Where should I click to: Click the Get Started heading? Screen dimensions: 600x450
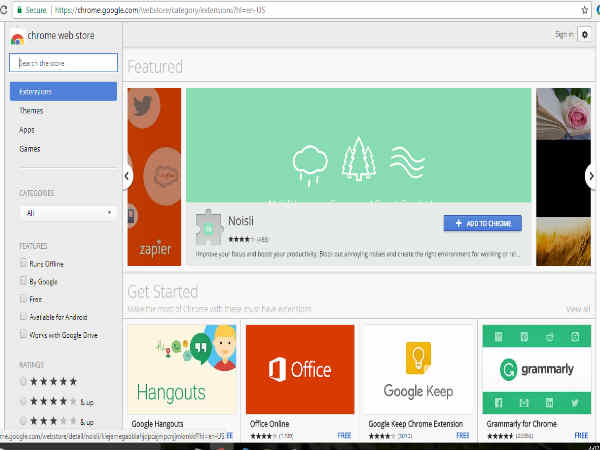tap(163, 292)
